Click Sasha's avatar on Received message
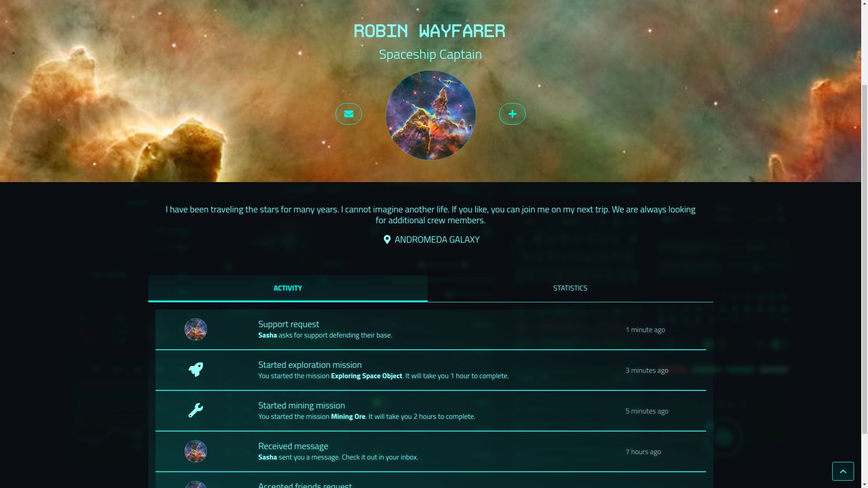 point(196,451)
